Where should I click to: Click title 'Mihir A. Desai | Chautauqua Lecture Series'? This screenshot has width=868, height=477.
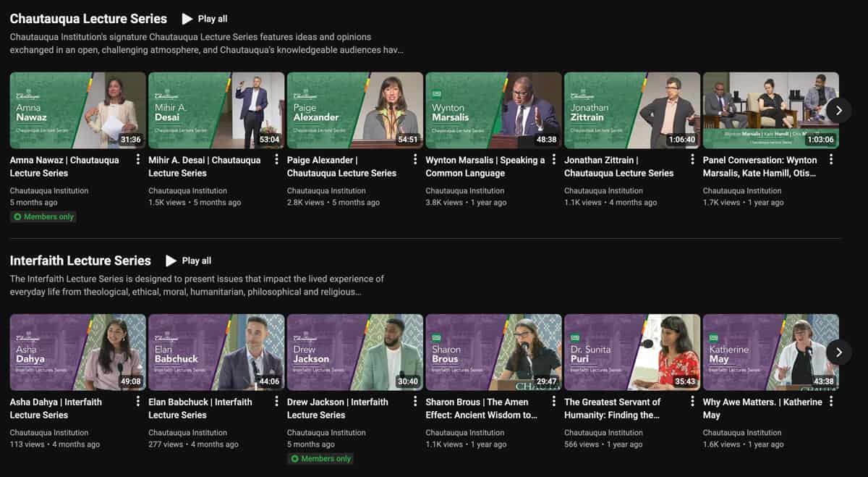(205, 166)
